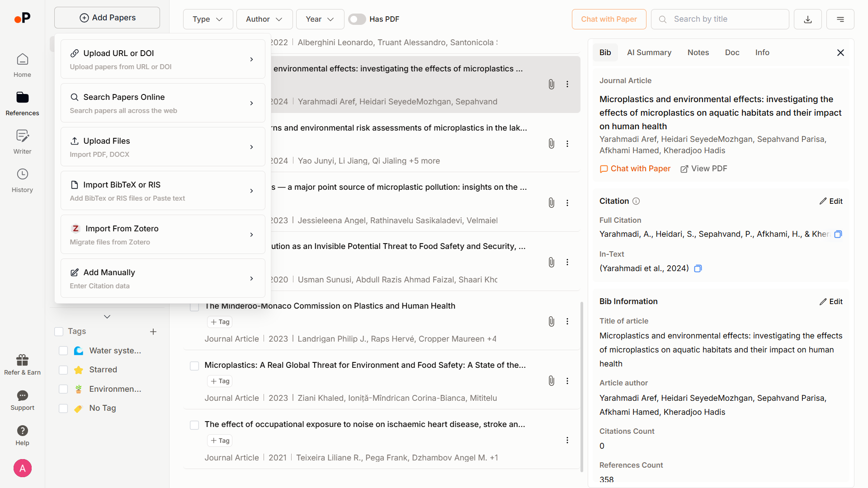Check the Starred tag checkbox

[x=63, y=370]
